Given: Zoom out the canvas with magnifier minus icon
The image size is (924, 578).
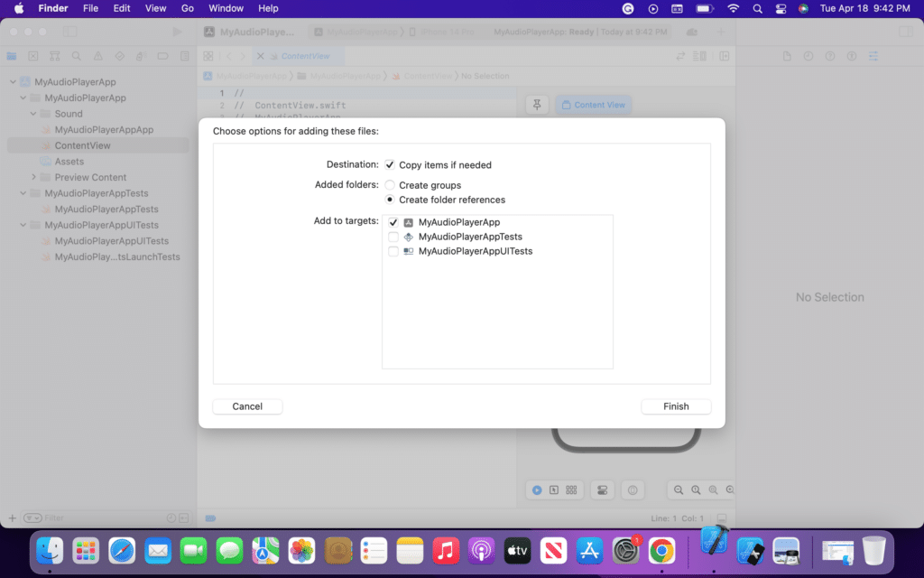Looking at the screenshot, I should coord(679,489).
